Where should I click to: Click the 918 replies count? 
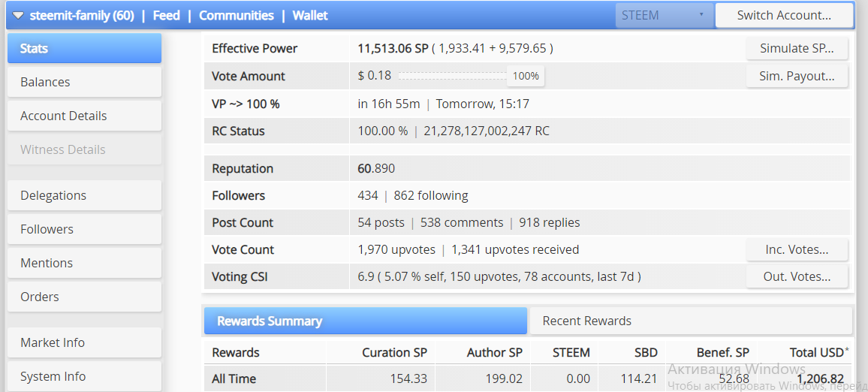point(549,222)
